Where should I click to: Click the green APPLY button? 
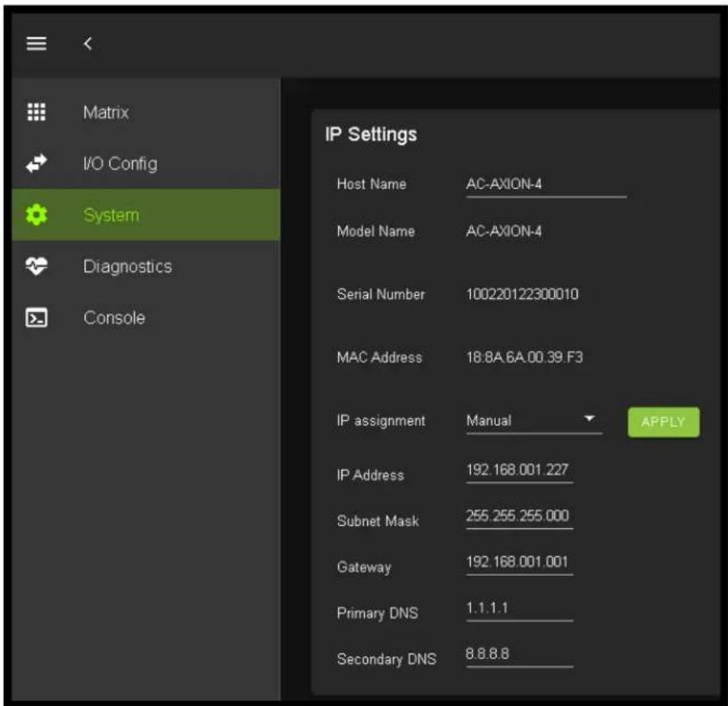[663, 422]
